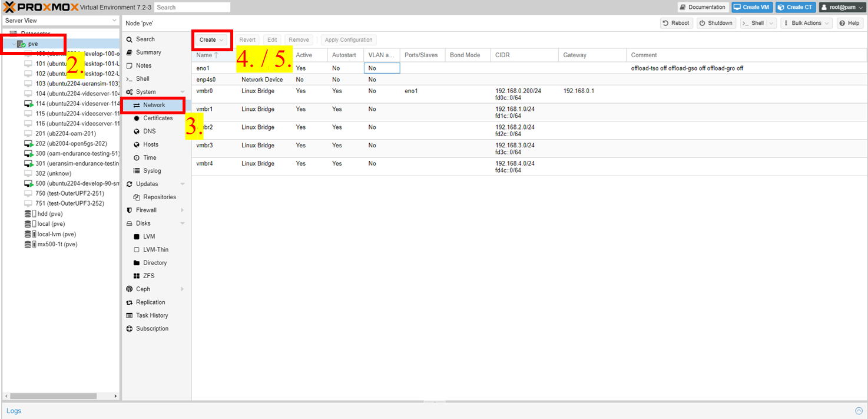This screenshot has width=868, height=419.
Task: Select the local (pve) storage
Action: point(45,224)
